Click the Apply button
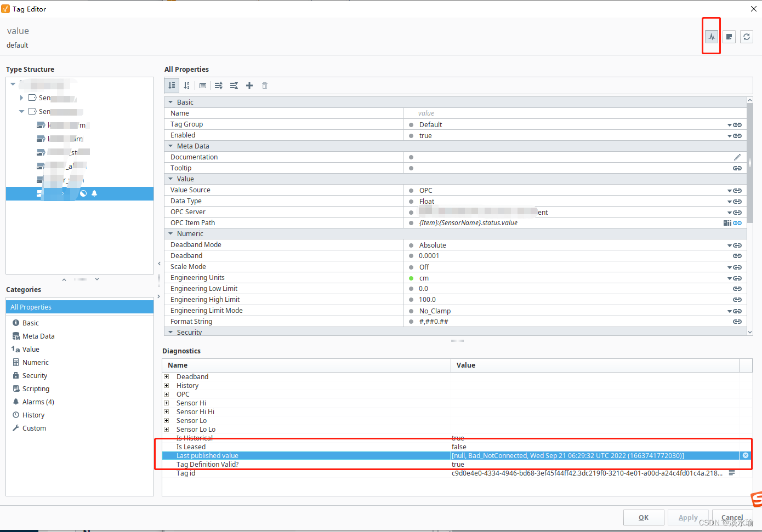This screenshot has width=762, height=532. click(x=688, y=517)
